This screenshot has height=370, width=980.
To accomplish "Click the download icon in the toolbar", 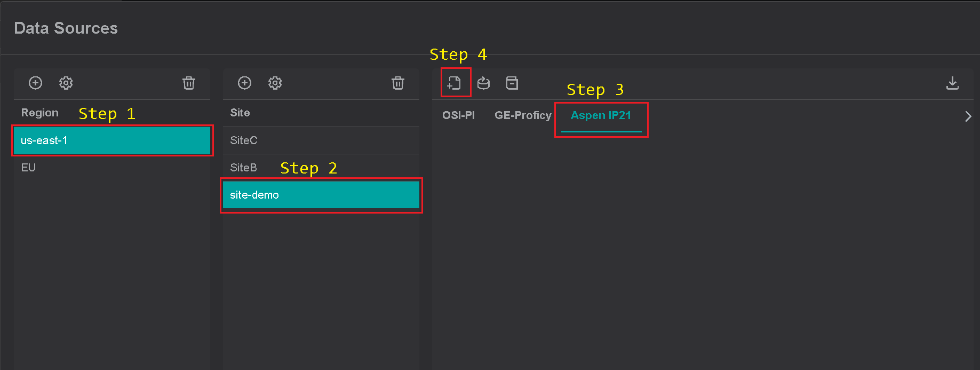I will point(952,83).
